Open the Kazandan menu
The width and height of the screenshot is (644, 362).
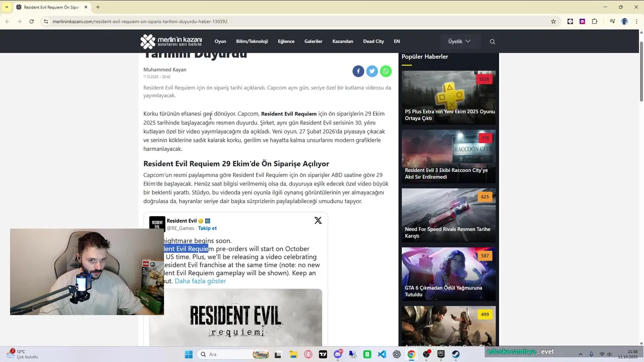(x=343, y=41)
